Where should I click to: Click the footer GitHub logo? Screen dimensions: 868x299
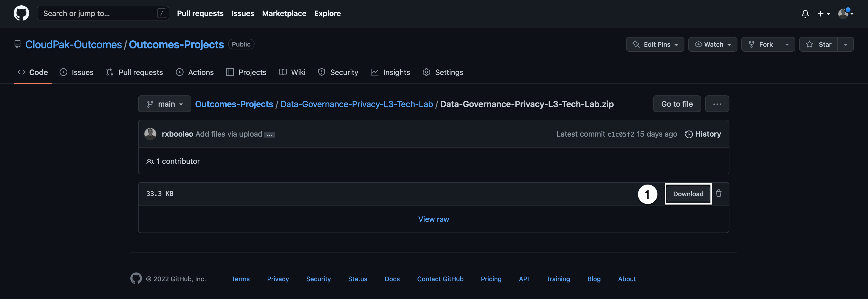[136, 279]
